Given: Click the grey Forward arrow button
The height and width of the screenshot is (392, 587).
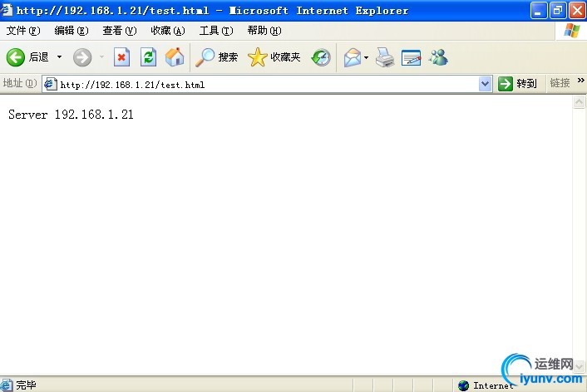Looking at the screenshot, I should coord(82,57).
